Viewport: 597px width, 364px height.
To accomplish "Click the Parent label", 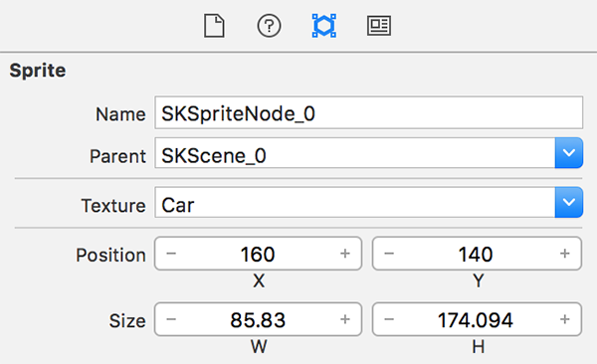I will (x=117, y=156).
